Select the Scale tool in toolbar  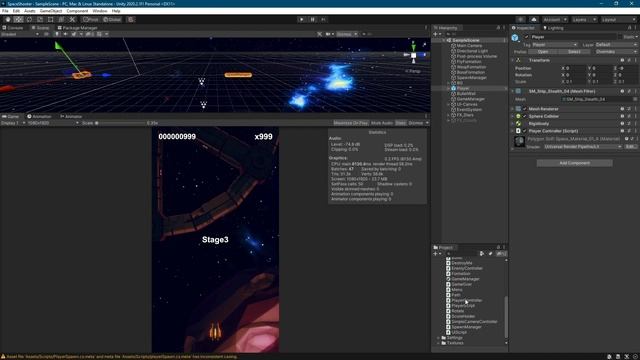coord(40,19)
